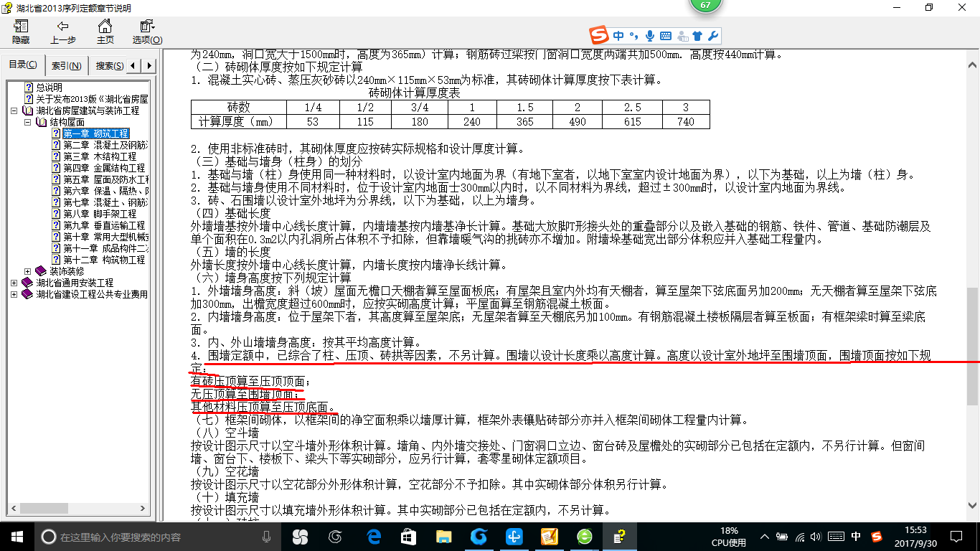This screenshot has height=551, width=980.
Task: Open the soft keyboard icon on IME bar
Action: pos(666,35)
